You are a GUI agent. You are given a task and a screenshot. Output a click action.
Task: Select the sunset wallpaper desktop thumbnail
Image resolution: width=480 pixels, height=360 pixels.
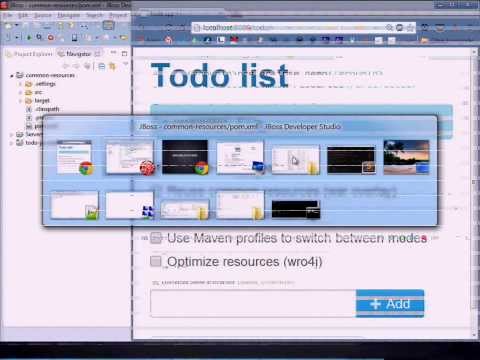[x=406, y=157]
